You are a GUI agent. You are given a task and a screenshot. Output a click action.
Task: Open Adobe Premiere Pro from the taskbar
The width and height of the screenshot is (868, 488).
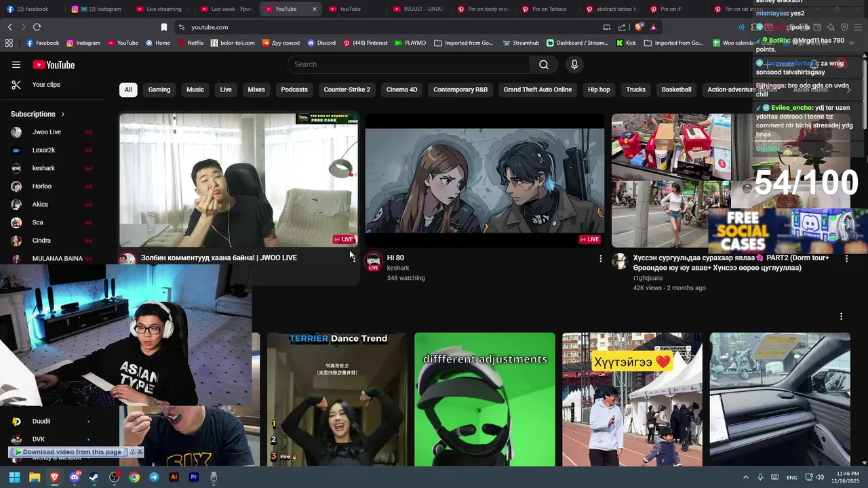(194, 477)
